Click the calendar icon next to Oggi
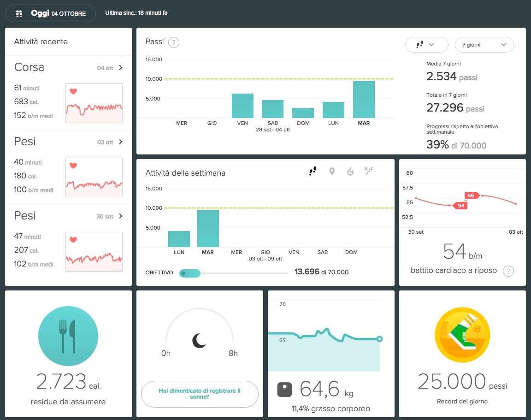The height and width of the screenshot is (420, 531). coord(19,13)
